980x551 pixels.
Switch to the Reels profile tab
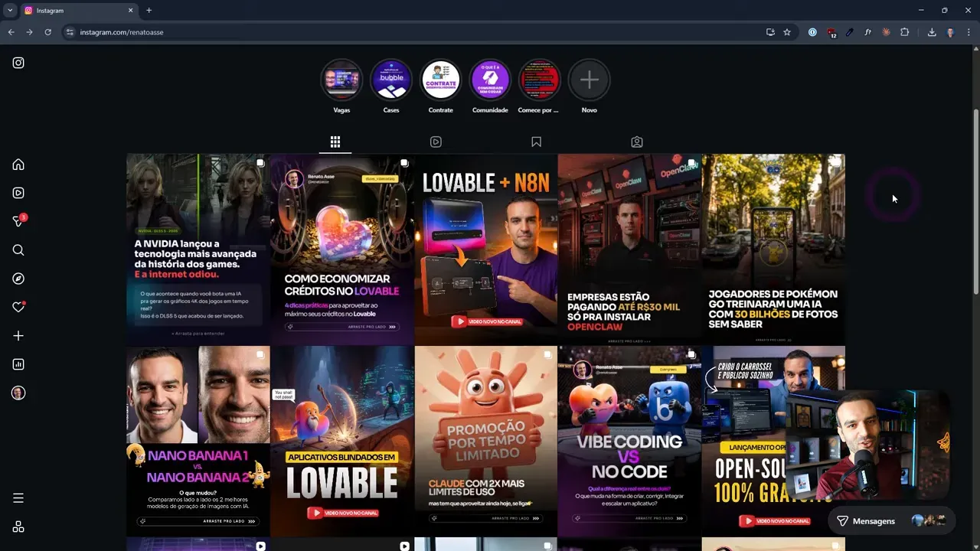(x=436, y=142)
